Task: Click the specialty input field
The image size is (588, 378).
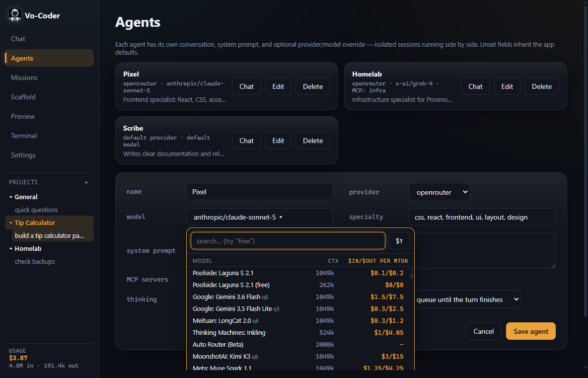Action: click(482, 217)
